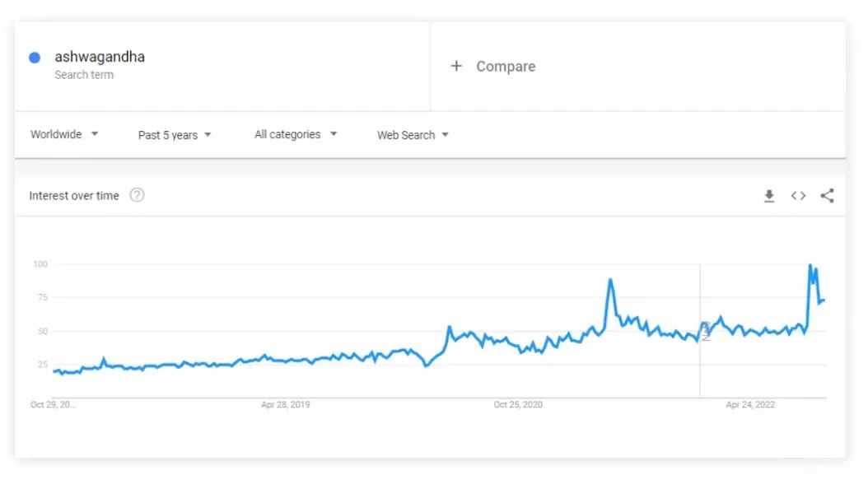Image resolution: width=868 pixels, height=489 pixels.
Task: Click the Interest over time heading
Action: click(74, 196)
